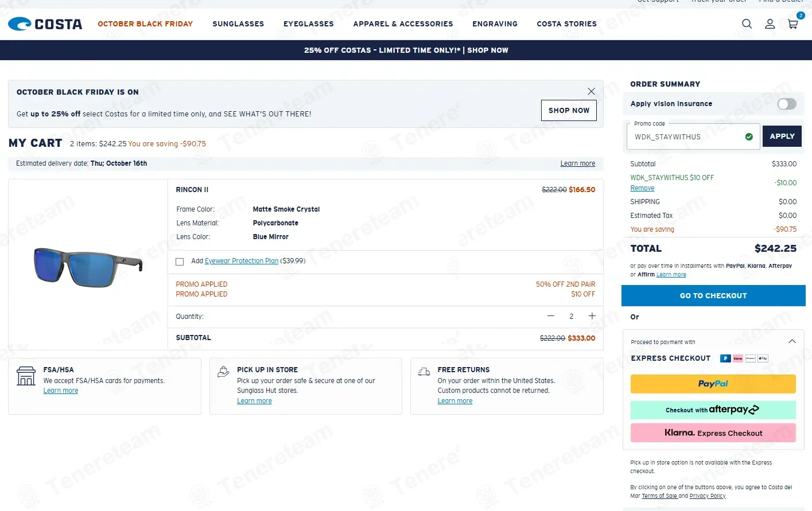The height and width of the screenshot is (511, 812).
Task: Click the 25% off Costas promo bar
Action: click(x=406, y=50)
